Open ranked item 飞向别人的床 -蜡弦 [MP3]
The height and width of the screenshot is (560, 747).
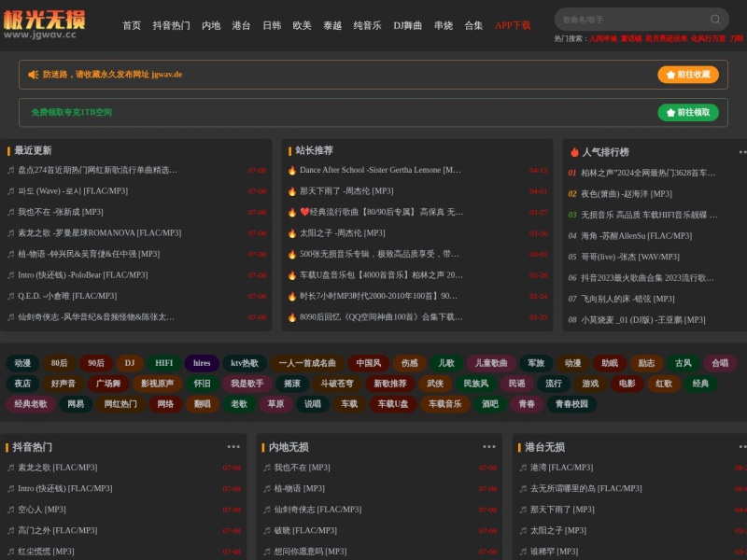point(627,299)
